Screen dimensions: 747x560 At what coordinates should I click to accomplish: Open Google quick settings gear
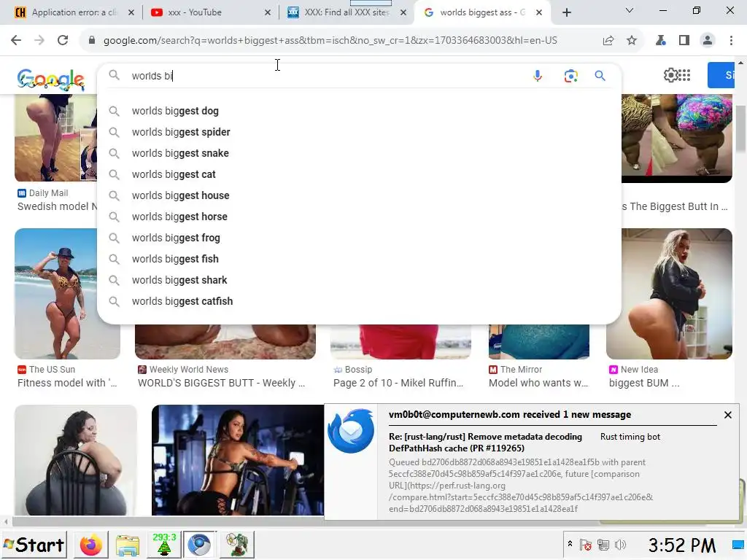tap(670, 75)
